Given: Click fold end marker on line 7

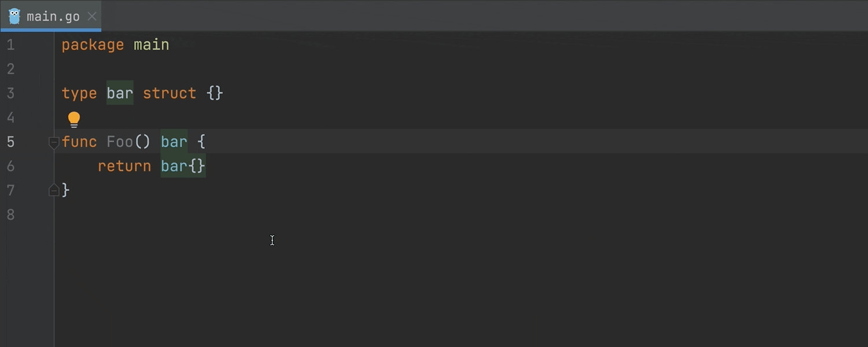Looking at the screenshot, I should (54, 190).
